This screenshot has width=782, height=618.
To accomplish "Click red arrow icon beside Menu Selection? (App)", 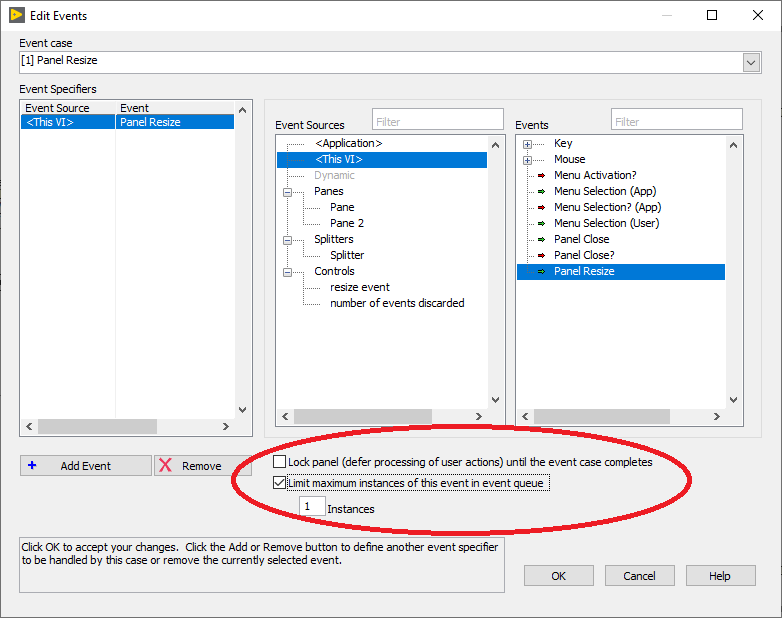I will click(542, 207).
